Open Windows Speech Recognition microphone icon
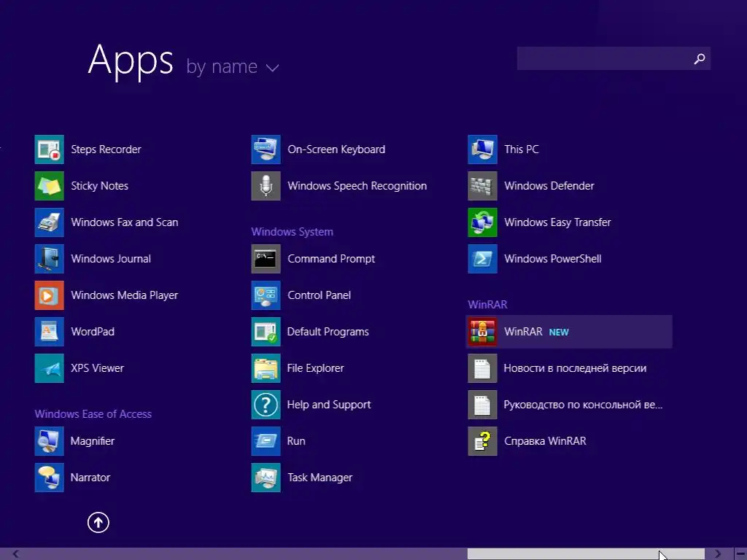Screen dimensions: 747x560 click(266, 186)
